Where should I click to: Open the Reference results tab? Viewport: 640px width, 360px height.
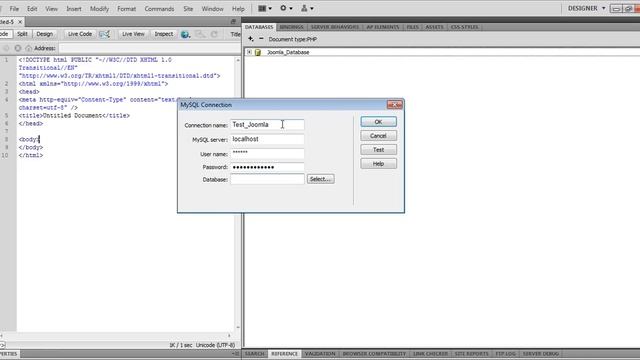(x=284, y=353)
